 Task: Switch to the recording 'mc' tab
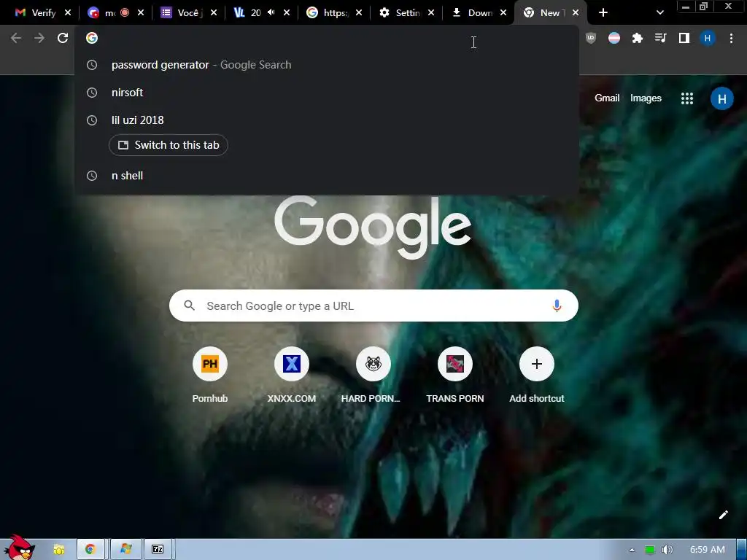click(109, 13)
